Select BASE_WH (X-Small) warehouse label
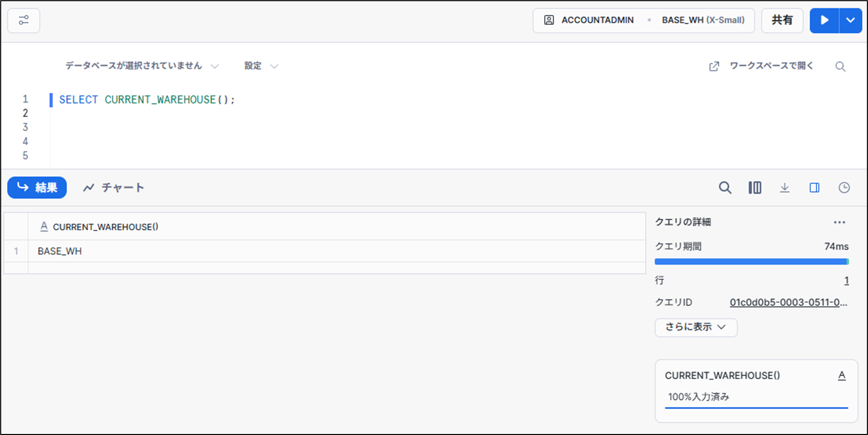Screen dimensions: 868x435 [703, 20]
